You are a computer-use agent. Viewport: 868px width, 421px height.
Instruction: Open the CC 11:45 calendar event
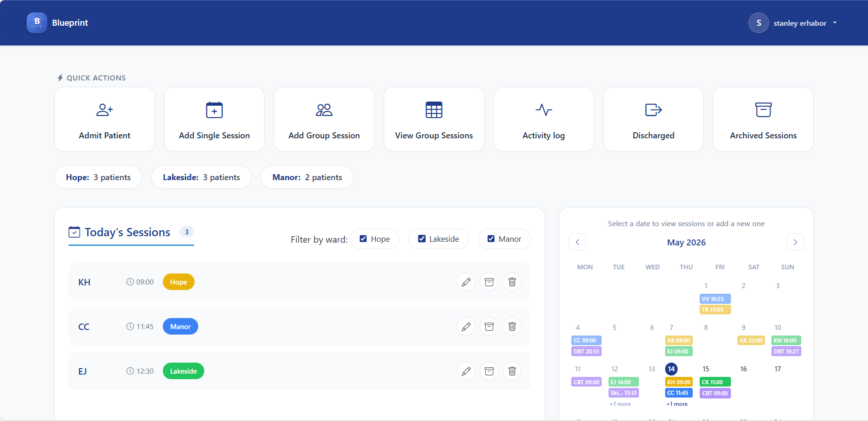[679, 393]
